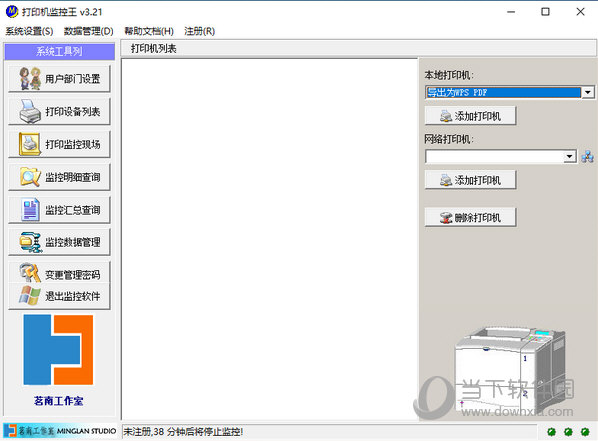Expand the 网络打印机 network printer dropdown

(569, 156)
